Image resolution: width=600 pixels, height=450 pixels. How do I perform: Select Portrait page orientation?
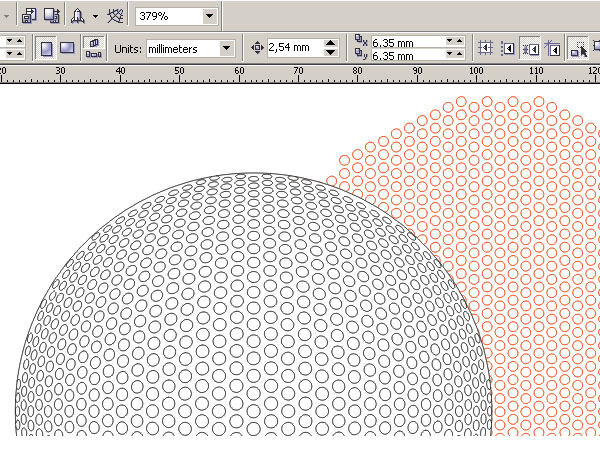[x=46, y=49]
